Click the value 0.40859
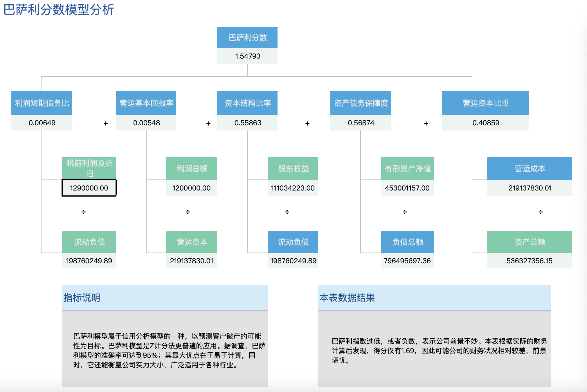 (x=485, y=123)
